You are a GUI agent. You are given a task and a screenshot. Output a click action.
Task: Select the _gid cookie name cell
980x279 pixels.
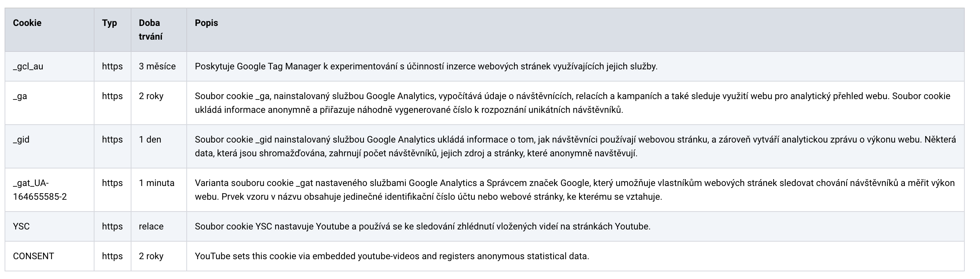point(21,139)
